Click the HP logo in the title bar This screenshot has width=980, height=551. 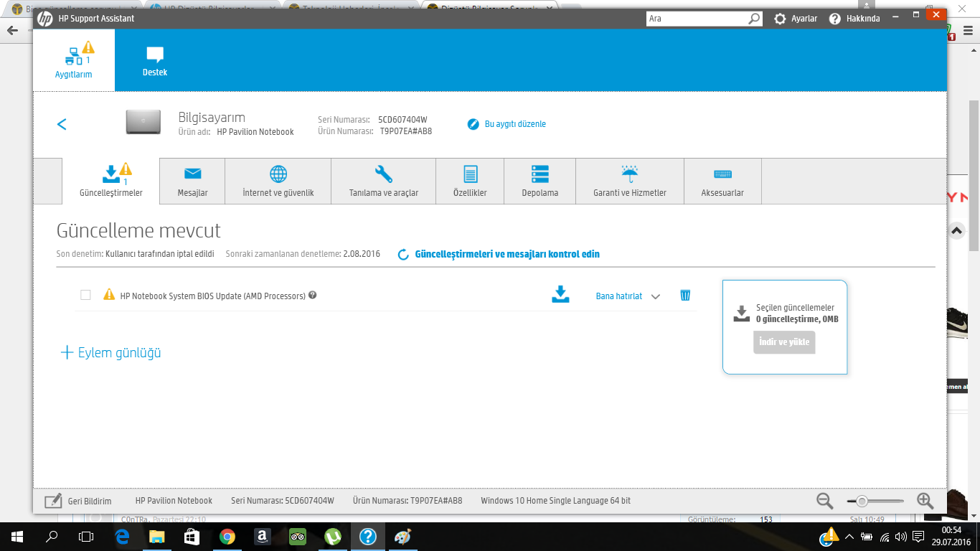tap(45, 18)
